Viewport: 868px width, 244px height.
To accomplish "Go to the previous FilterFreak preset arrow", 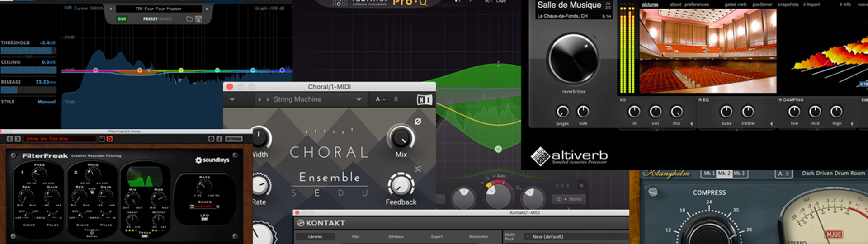I will (x=10, y=139).
